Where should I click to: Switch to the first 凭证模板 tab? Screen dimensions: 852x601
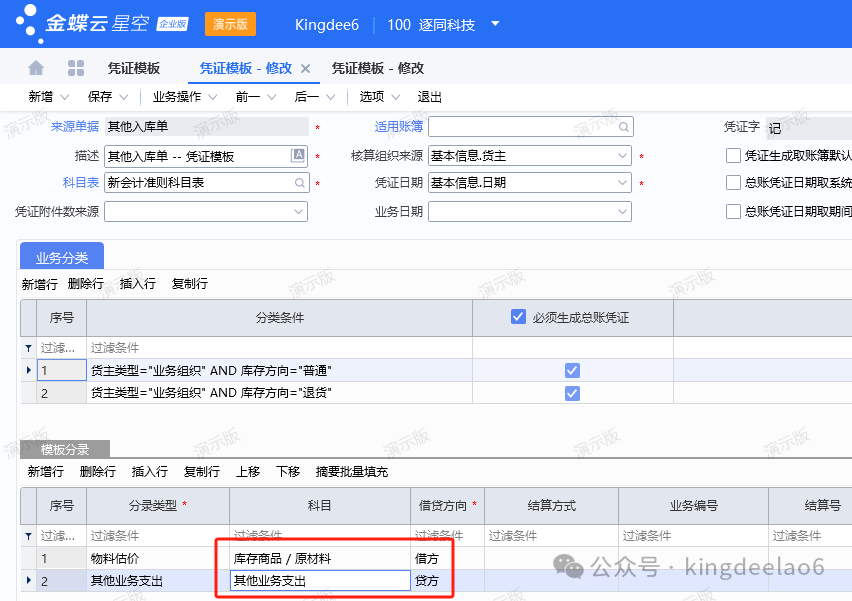(x=134, y=69)
